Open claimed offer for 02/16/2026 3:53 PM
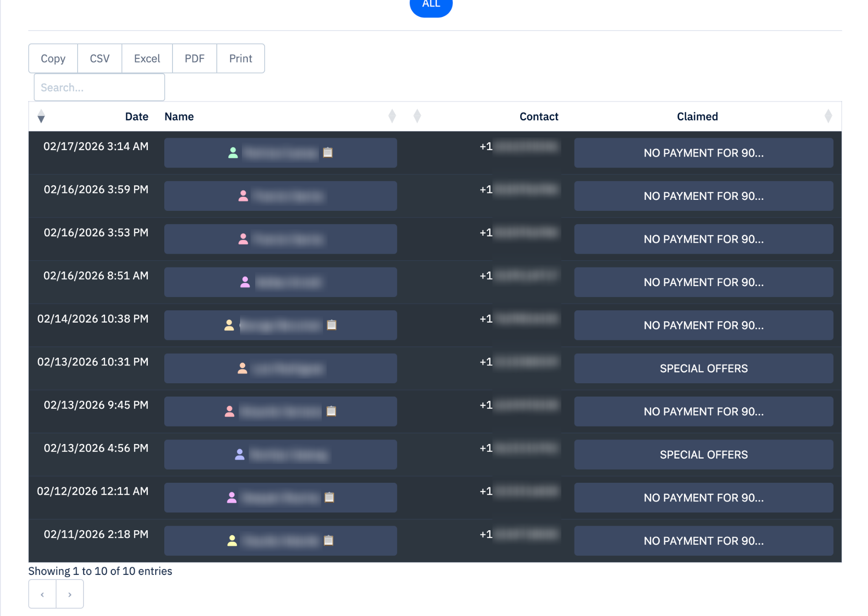The image size is (868, 616). point(703,239)
